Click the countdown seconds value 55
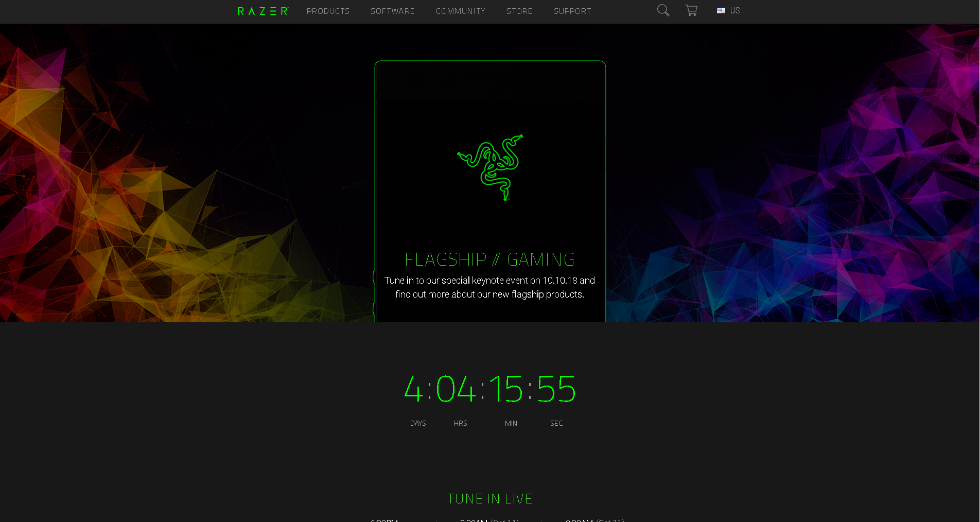The height and width of the screenshot is (522, 980). tap(556, 389)
